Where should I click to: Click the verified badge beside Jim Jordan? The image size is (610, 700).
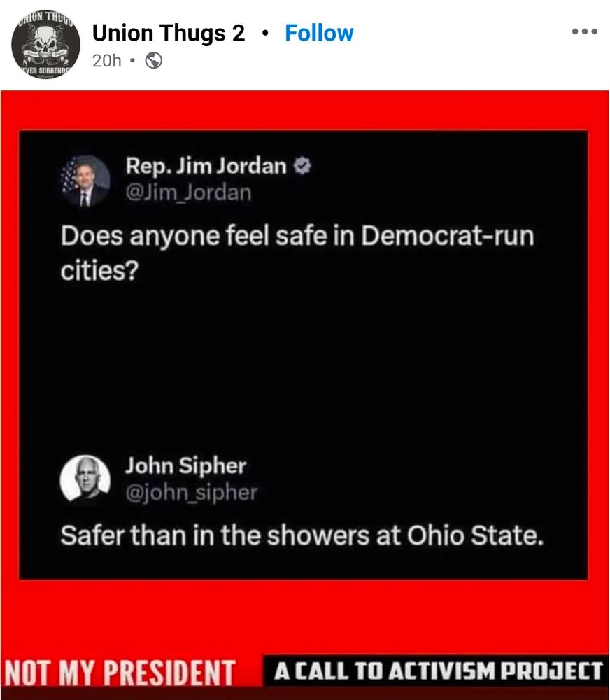[302, 166]
